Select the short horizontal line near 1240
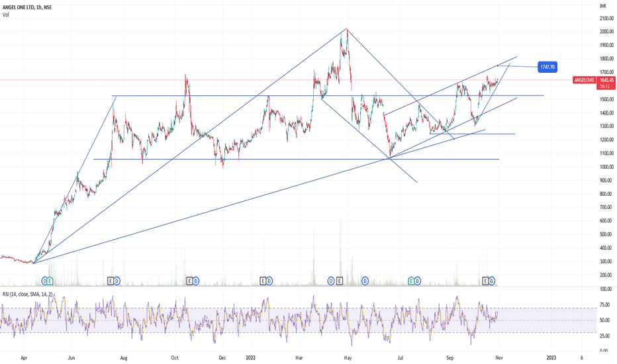617x364 pixels. (472, 134)
